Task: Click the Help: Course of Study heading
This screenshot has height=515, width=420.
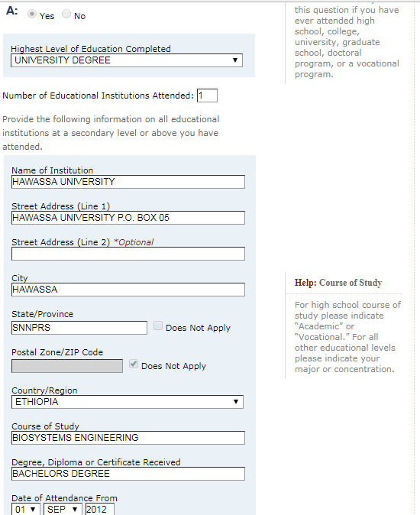Action: click(338, 283)
